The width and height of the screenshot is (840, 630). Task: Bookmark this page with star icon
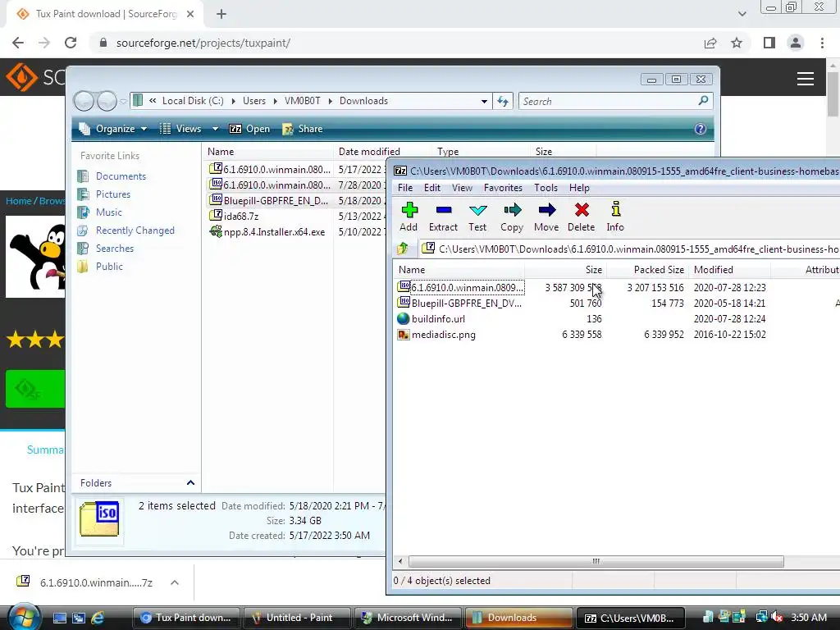(737, 43)
